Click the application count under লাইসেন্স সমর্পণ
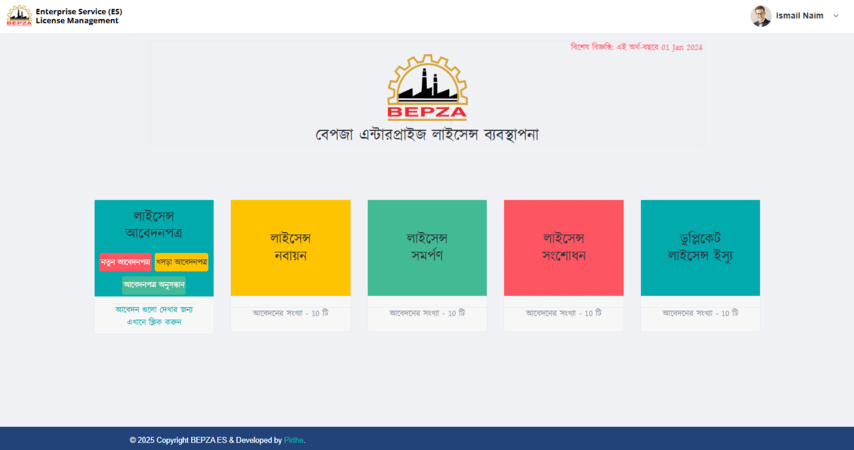 [x=427, y=313]
